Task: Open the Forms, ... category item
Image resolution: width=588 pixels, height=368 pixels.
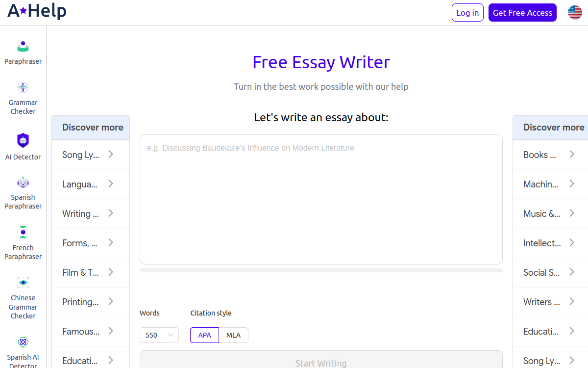Action: tap(91, 243)
